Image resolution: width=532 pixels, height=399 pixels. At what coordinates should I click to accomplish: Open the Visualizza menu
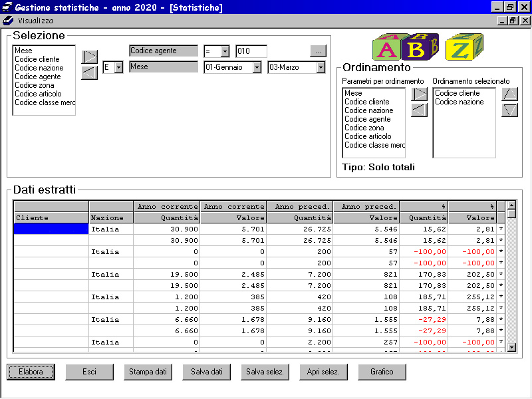tap(36, 21)
